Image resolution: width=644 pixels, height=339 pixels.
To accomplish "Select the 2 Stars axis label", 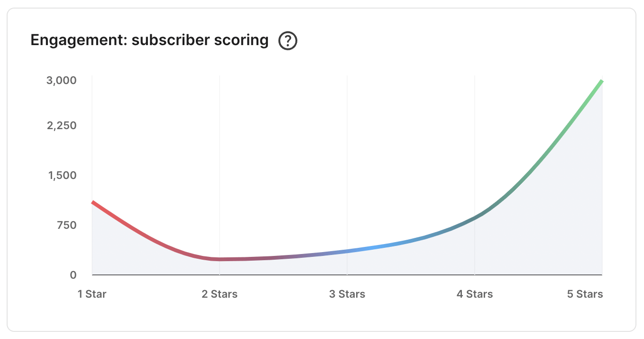I will click(220, 294).
